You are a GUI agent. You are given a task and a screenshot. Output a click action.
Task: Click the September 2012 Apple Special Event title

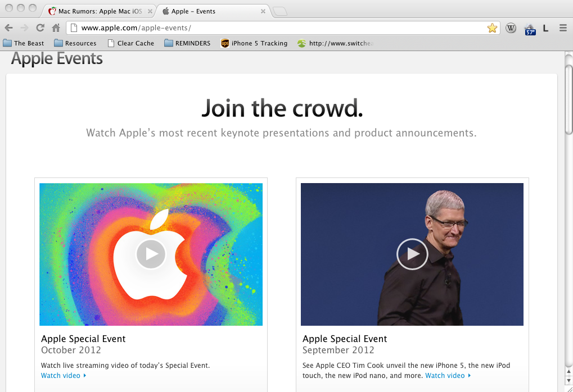[345, 339]
